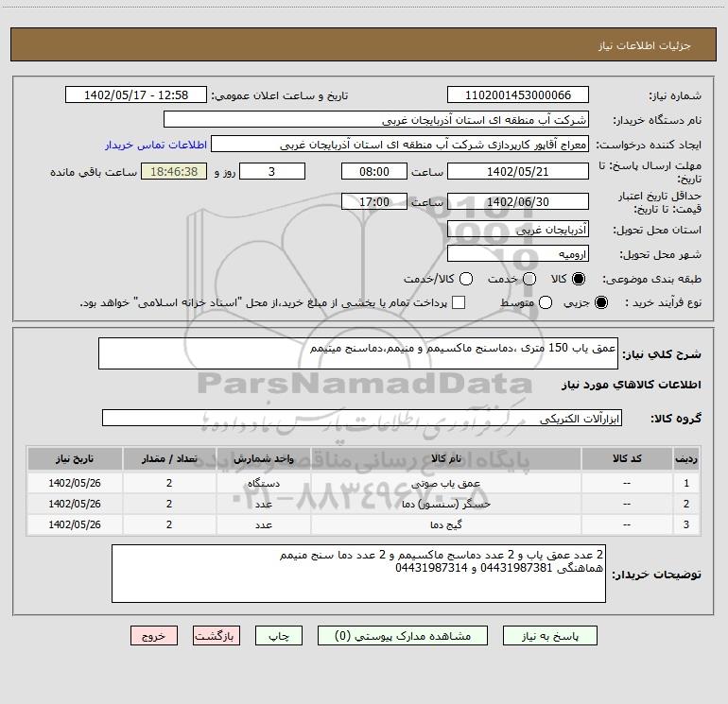Click مشاهده مدارک پیوستی (0) button
Image resolution: width=728 pixels, height=704 pixels.
tap(403, 636)
